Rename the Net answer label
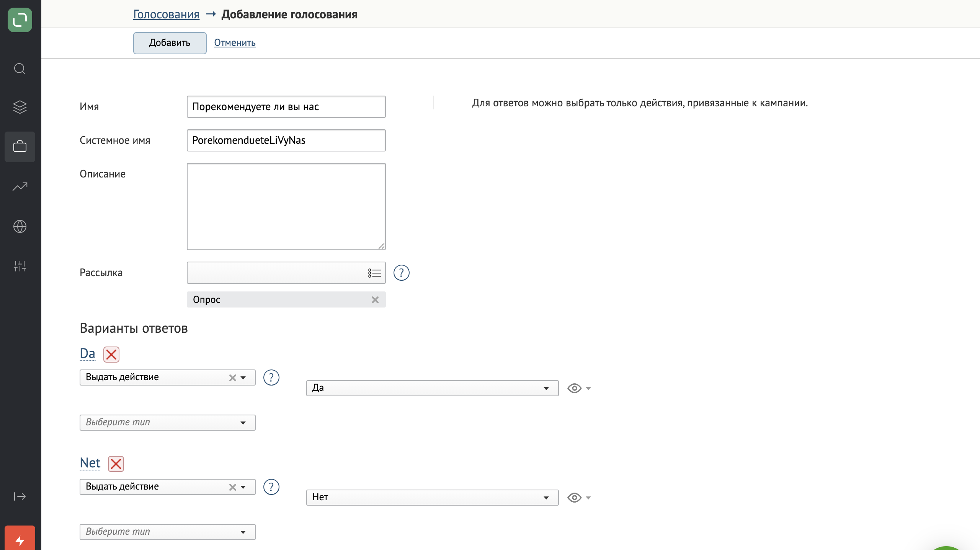The image size is (980, 550). point(90,463)
